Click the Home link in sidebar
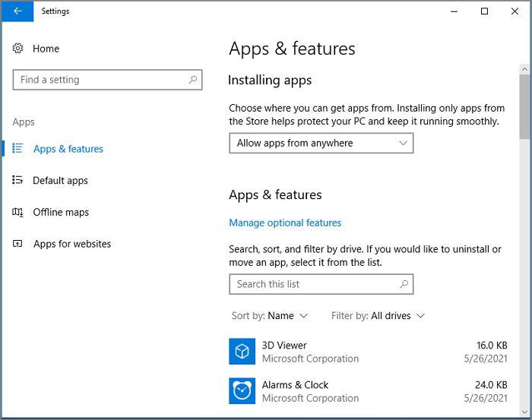 pyautogui.click(x=46, y=49)
